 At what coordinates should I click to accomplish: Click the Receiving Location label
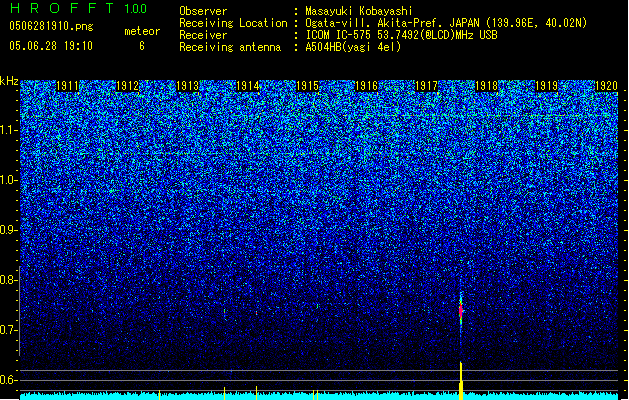(x=233, y=23)
